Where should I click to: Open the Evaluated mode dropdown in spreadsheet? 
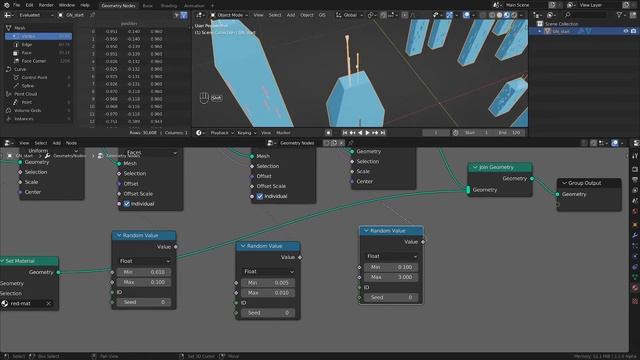click(36, 15)
